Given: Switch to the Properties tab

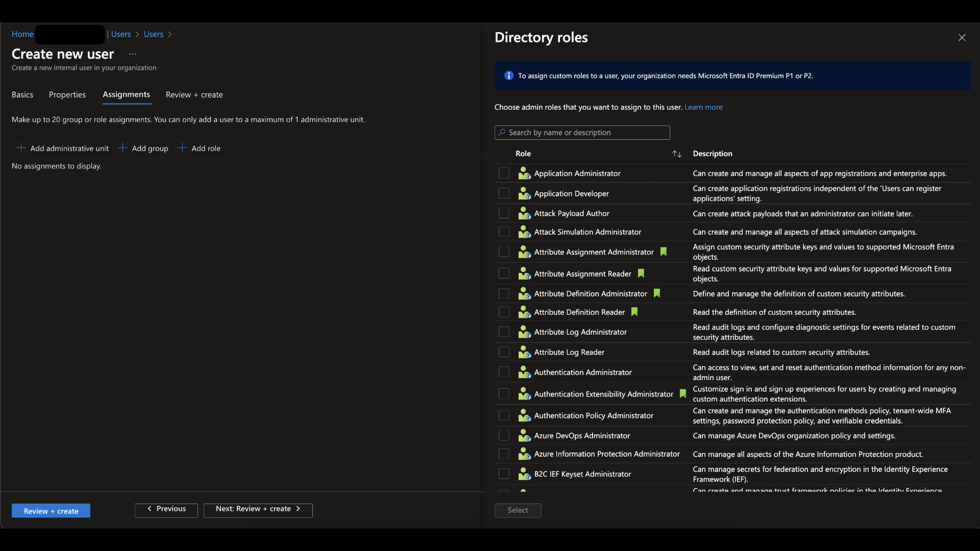Looking at the screenshot, I should [67, 95].
